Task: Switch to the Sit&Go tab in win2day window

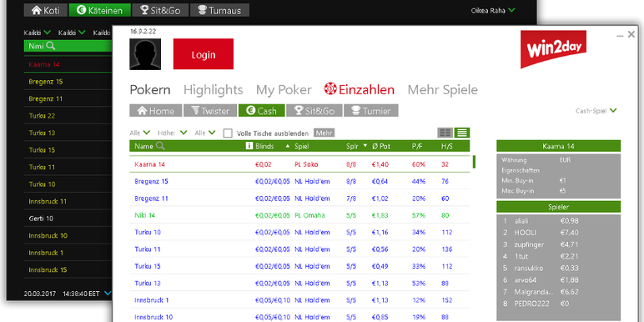Action: pyautogui.click(x=314, y=110)
